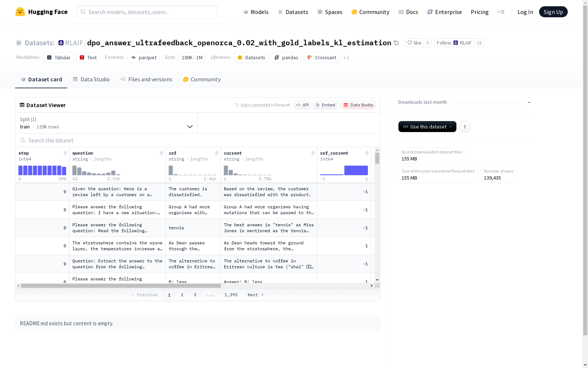Screen dimensions: 588x368
Task: Expand the +1 more libraries tag
Action: (x=346, y=57)
